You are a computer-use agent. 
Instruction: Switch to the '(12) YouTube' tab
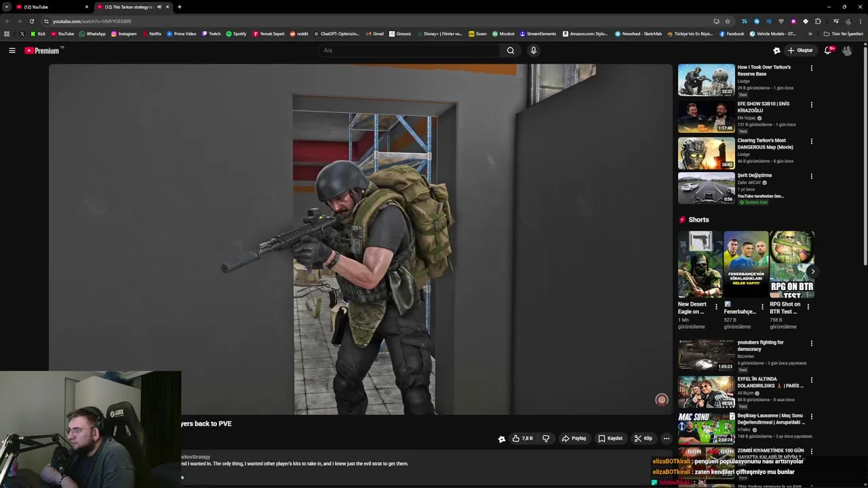52,7
